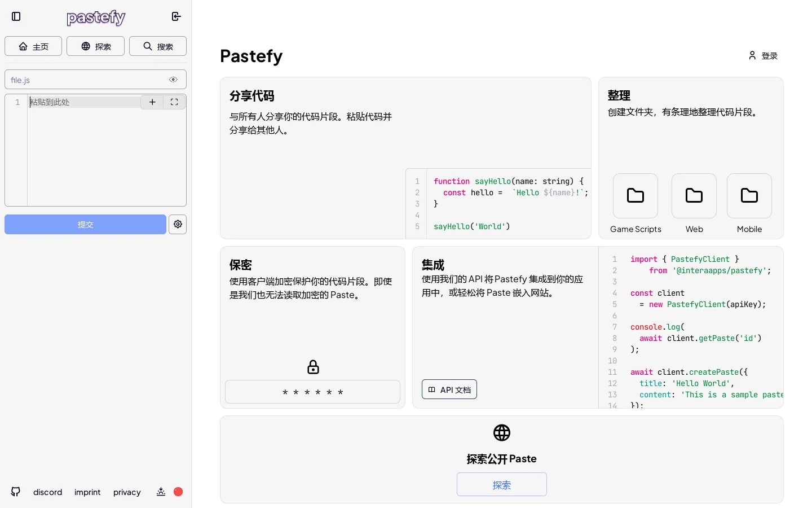The width and height of the screenshot is (812, 508).
Task: Click the sign-in arrow icon in sidebar header
Action: (176, 16)
